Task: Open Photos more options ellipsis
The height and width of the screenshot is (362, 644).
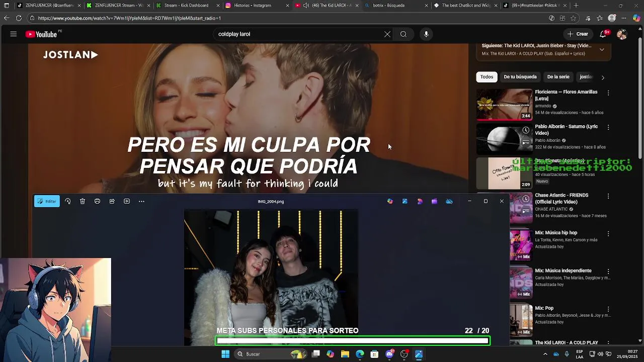Action: 141,201
